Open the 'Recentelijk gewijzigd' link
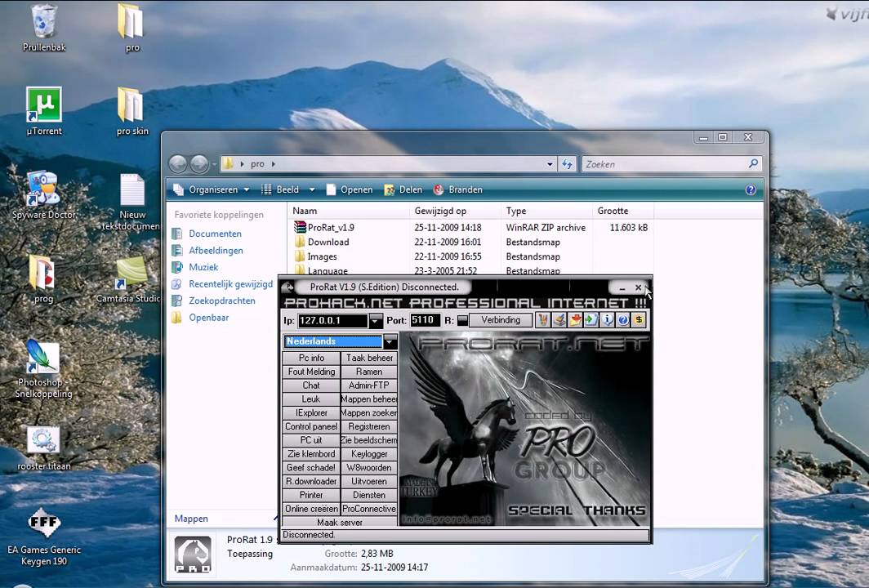 pos(230,283)
